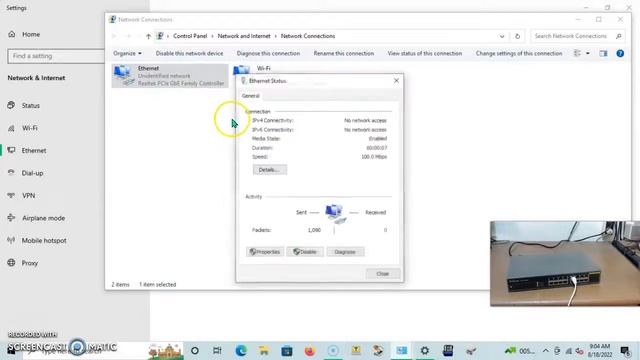The width and height of the screenshot is (640, 360).
Task: Open the change view icon
Action: (577, 53)
